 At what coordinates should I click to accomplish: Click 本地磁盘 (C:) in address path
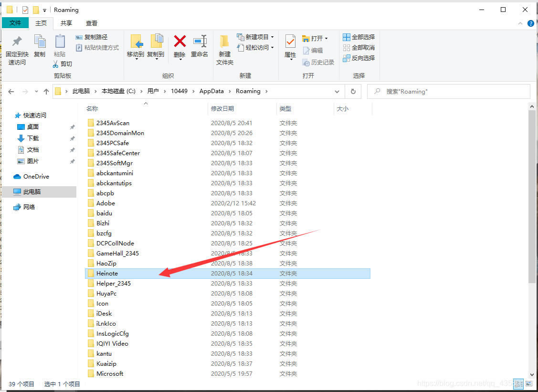(118, 91)
